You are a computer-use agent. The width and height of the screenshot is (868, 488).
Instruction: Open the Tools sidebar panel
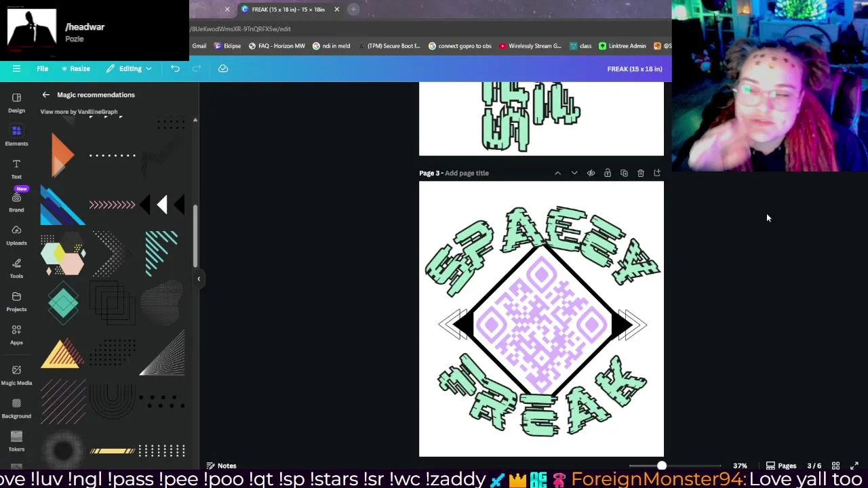point(16,268)
